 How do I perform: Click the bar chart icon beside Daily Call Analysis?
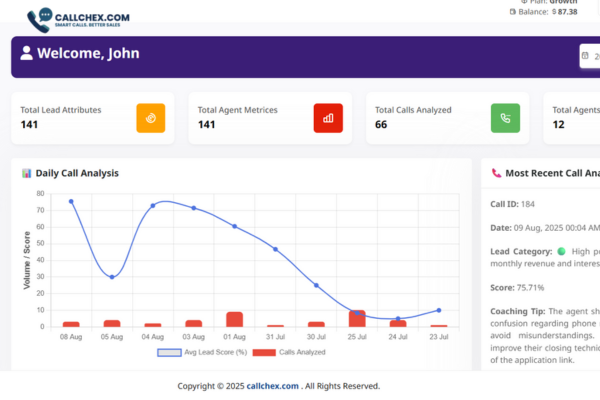point(27,173)
